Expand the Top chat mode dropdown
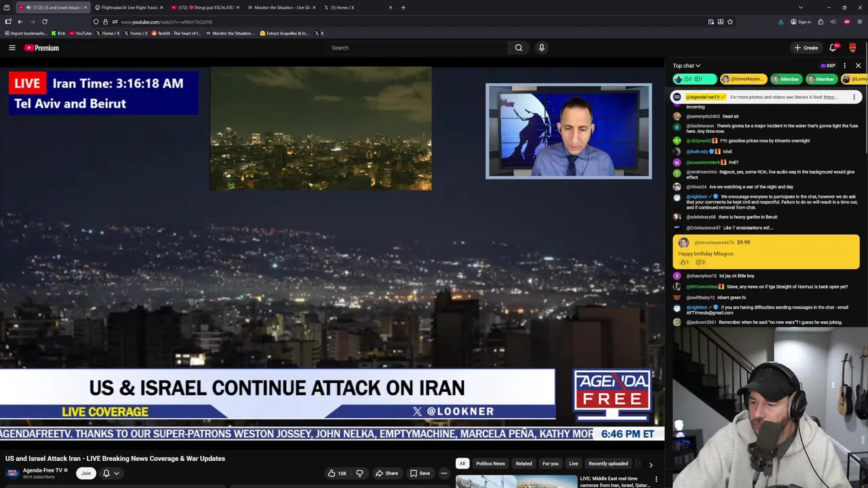The width and height of the screenshot is (868, 488). click(686, 66)
